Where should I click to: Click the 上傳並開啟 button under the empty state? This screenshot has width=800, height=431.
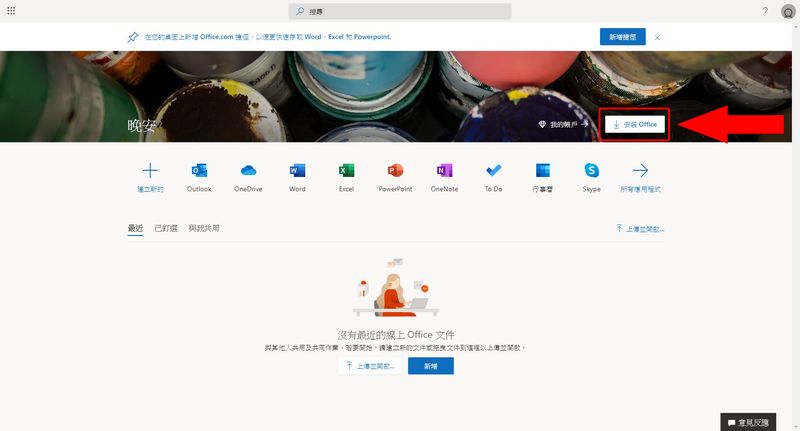point(370,366)
